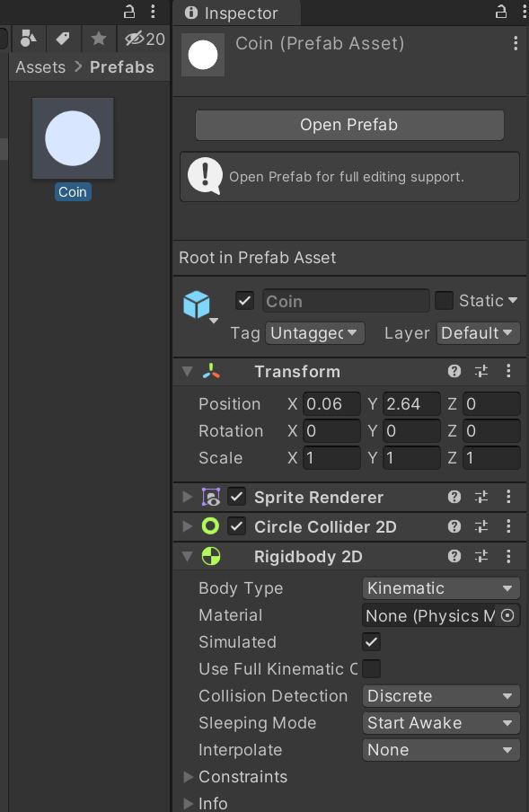This screenshot has height=812, width=529.
Task: Open Rigidbody 2D more options menu
Action: click(508, 556)
